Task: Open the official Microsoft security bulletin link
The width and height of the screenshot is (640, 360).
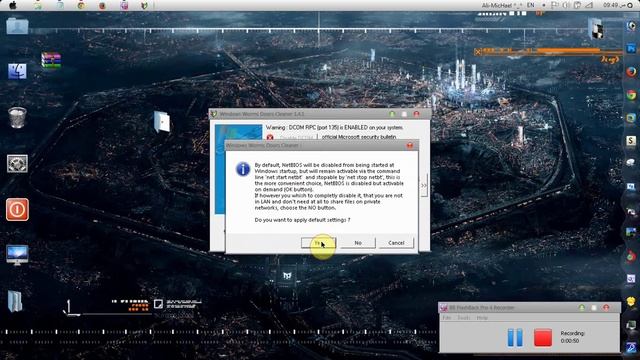Action: (359, 137)
